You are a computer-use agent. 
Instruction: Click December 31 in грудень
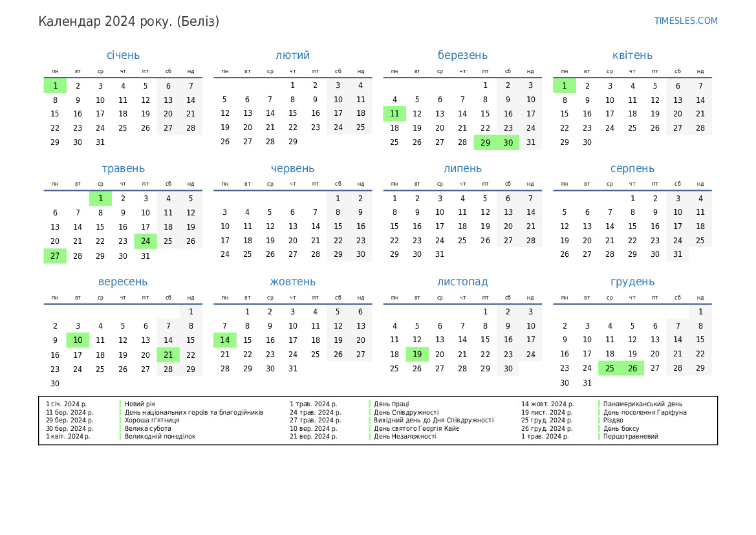[587, 382]
